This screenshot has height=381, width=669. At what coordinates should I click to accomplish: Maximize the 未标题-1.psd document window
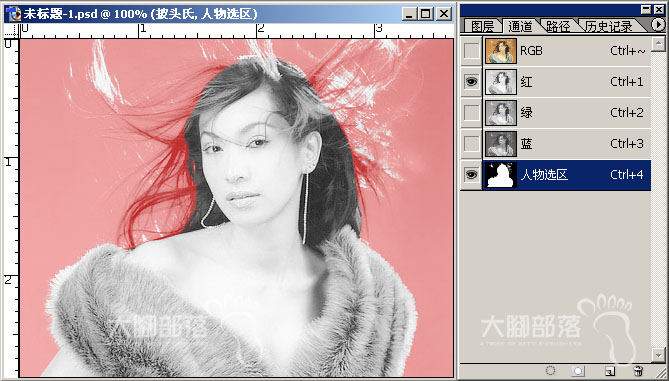[x=426, y=14]
